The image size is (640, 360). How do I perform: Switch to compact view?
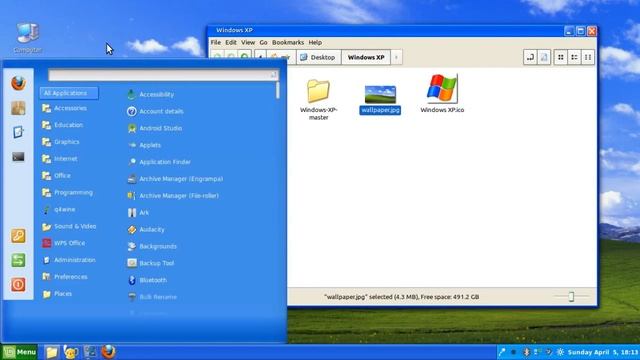[588, 57]
